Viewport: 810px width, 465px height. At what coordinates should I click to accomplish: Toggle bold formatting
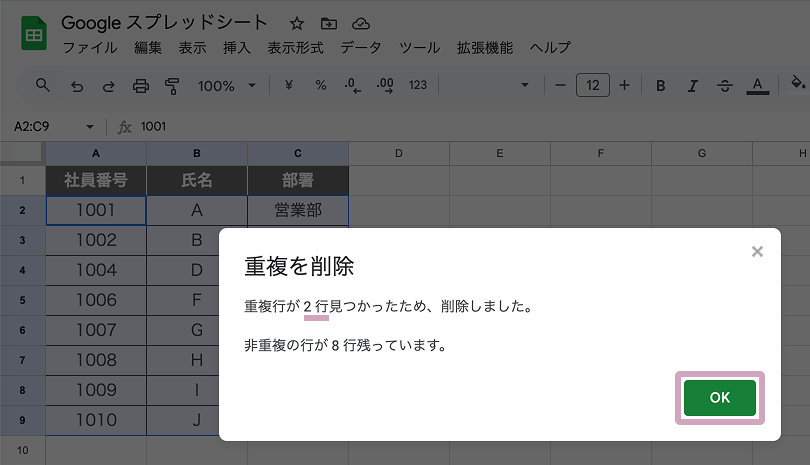pyautogui.click(x=661, y=86)
